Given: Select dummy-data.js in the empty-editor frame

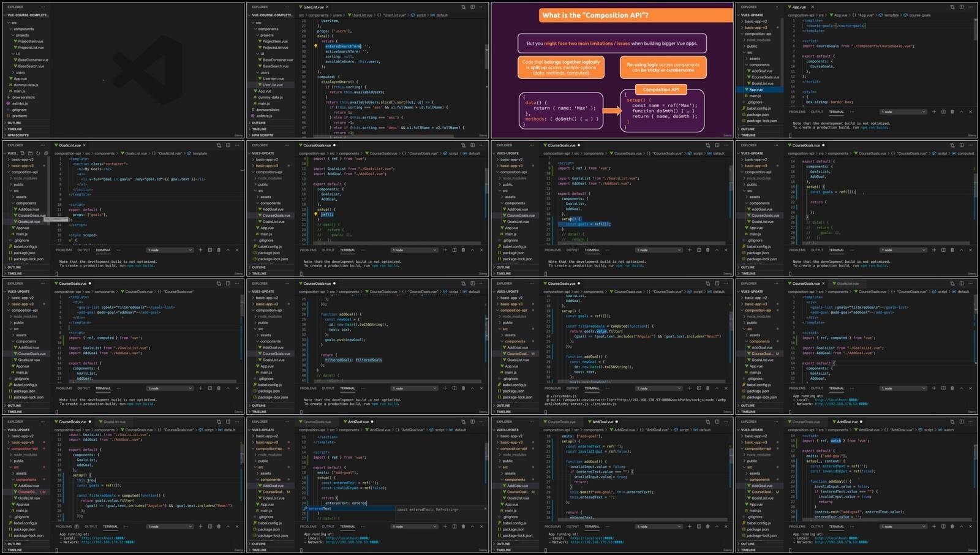Looking at the screenshot, I should click(x=24, y=85).
